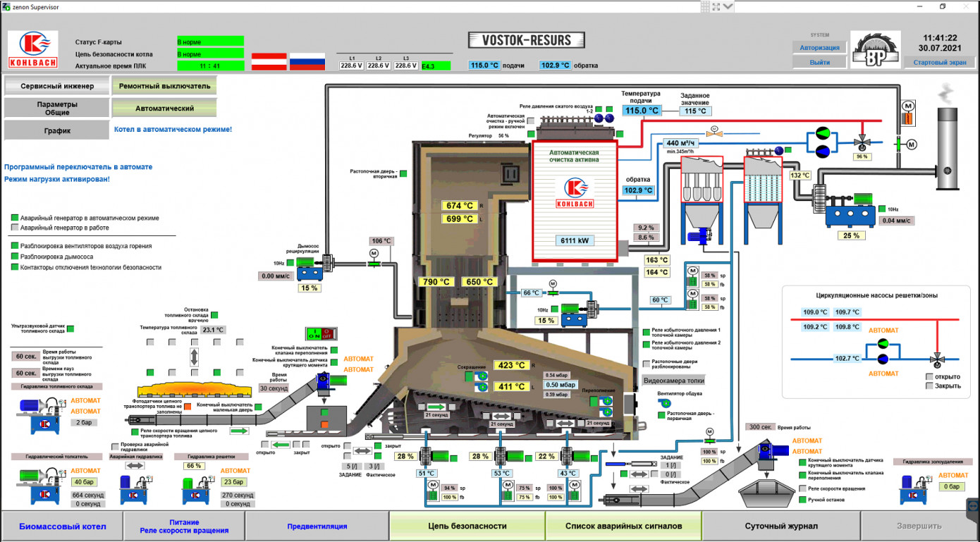The width and height of the screenshot is (980, 542).
Task: Open the Предвентиляция tab
Action: click(x=317, y=526)
